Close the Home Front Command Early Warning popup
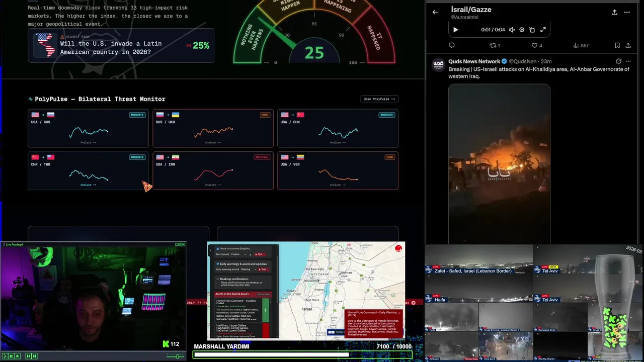Image resolution: width=644 pixels, height=362 pixels. (399, 313)
